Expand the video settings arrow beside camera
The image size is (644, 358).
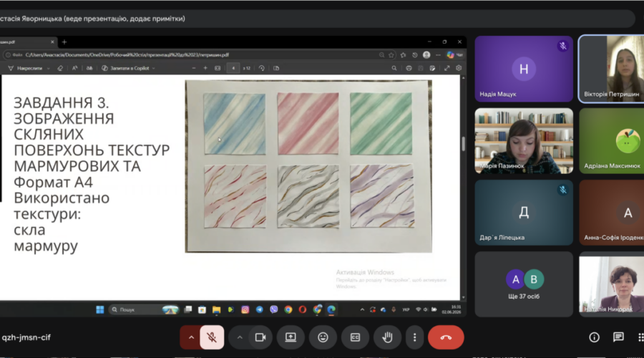(240, 337)
